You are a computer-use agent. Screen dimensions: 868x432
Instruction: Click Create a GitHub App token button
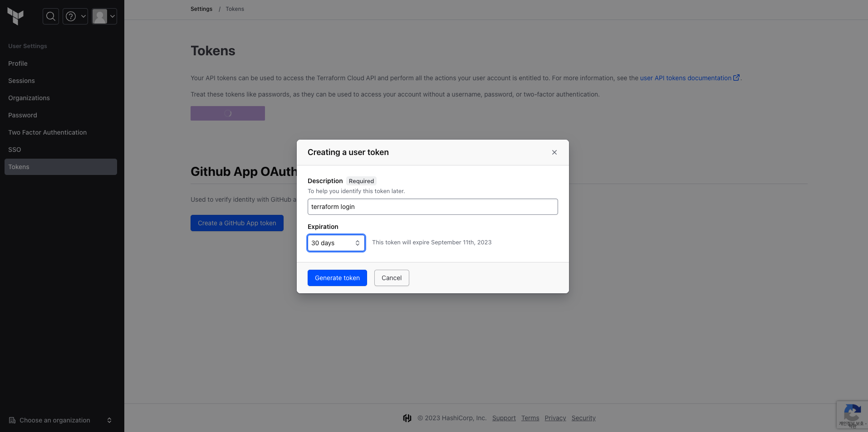(x=237, y=223)
